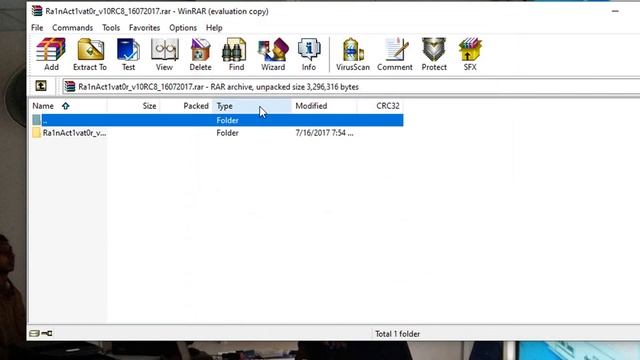Minimize the WinRAR window
Viewport: 640px width, 360px height.
(x=615, y=11)
